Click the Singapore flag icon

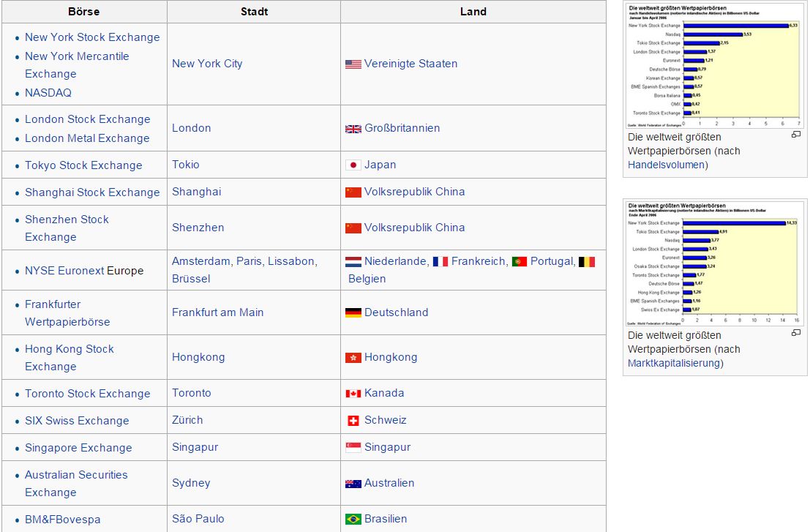coord(353,447)
